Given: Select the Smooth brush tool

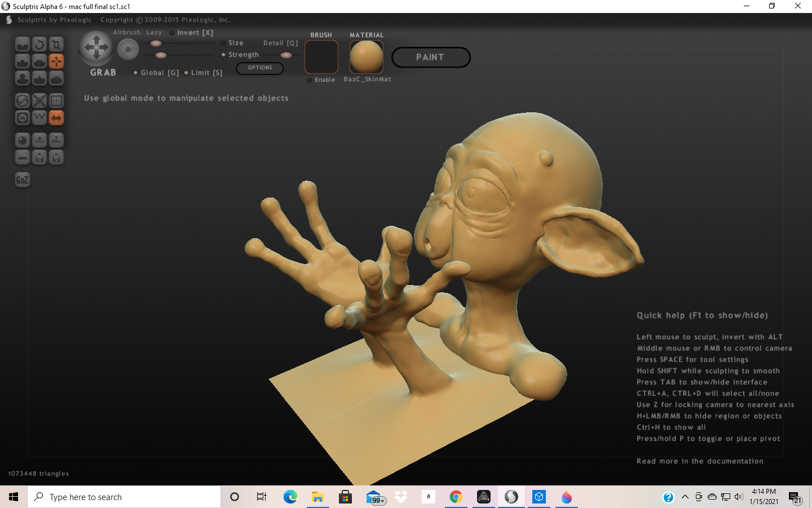Looking at the screenshot, I should pos(56,78).
